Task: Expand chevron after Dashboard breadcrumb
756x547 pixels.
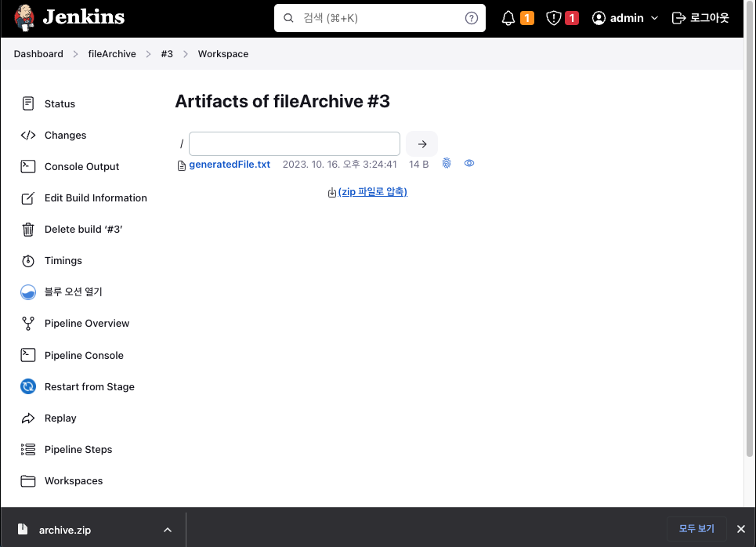Action: [76, 54]
